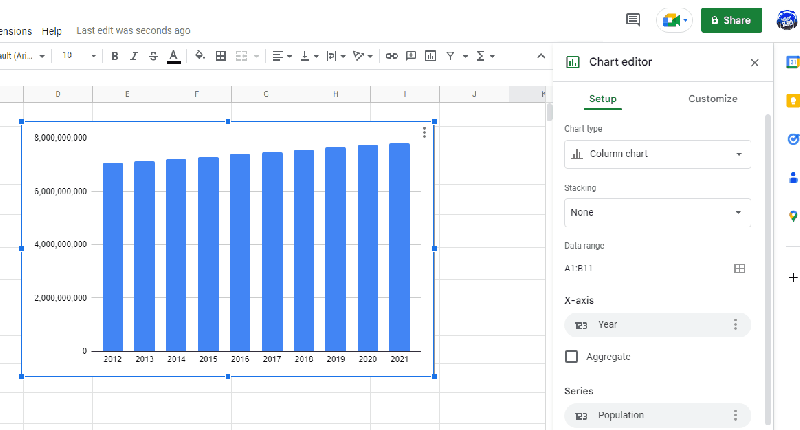Switch to the Setup tab
The width and height of the screenshot is (800, 430).
603,99
